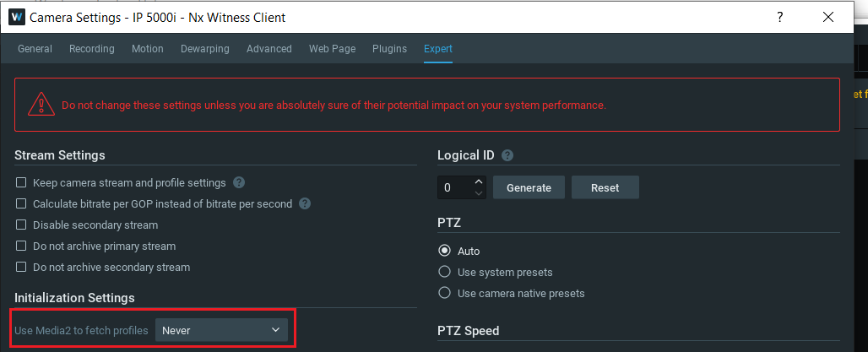Open the Dewarping tab

[205, 49]
